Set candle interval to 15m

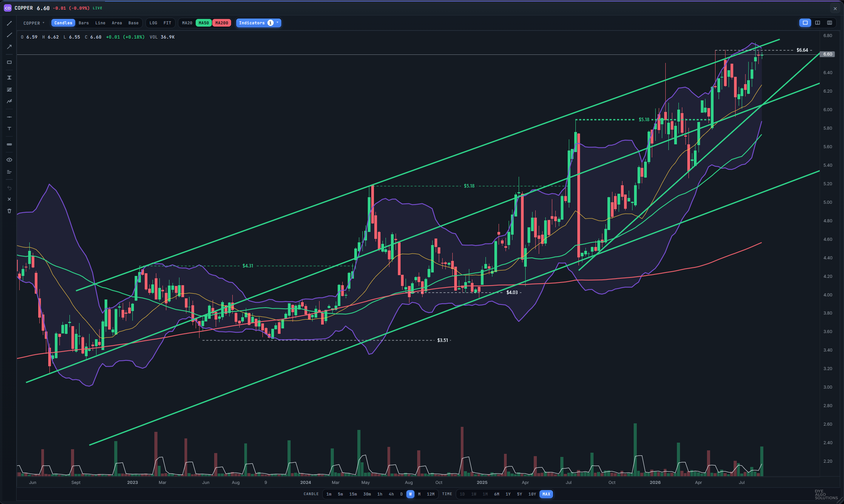click(x=353, y=494)
